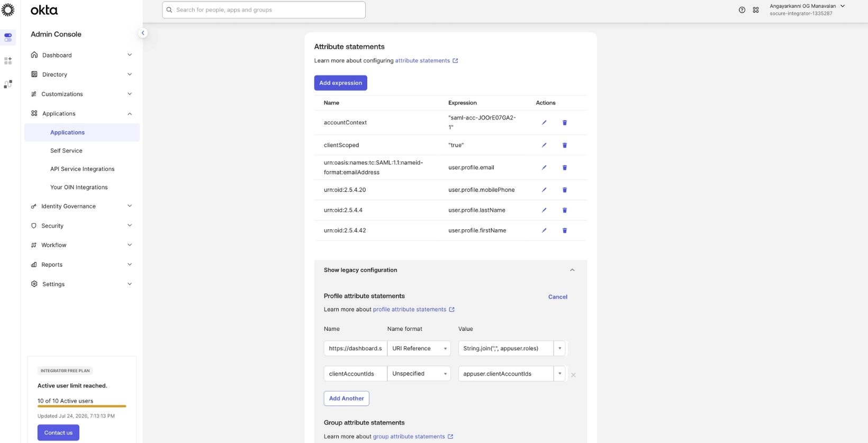The width and height of the screenshot is (868, 443).
Task: Click the appuser.clientAccountIds value input
Action: (x=505, y=374)
